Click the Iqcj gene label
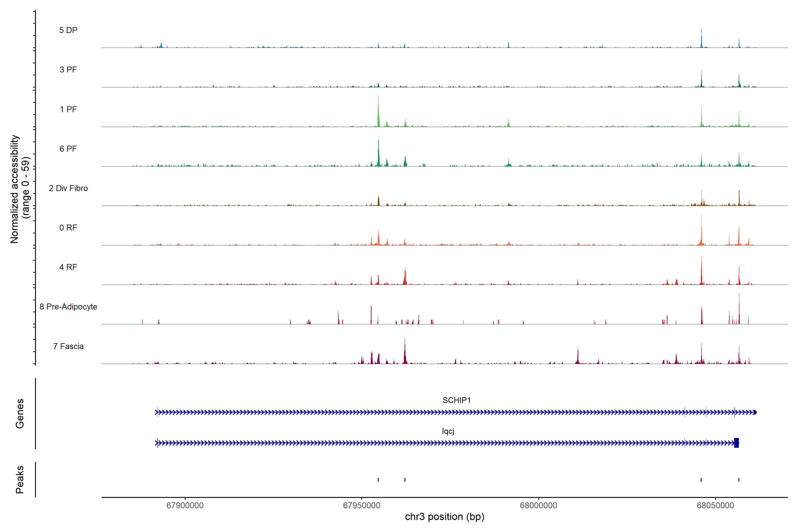Screen dimensions: 798x532 coord(448,431)
